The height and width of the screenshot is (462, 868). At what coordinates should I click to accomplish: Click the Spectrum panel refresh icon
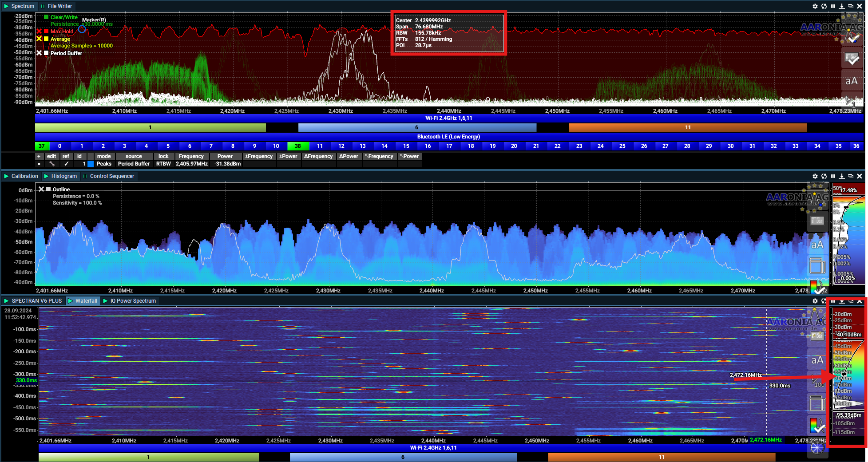pos(824,6)
